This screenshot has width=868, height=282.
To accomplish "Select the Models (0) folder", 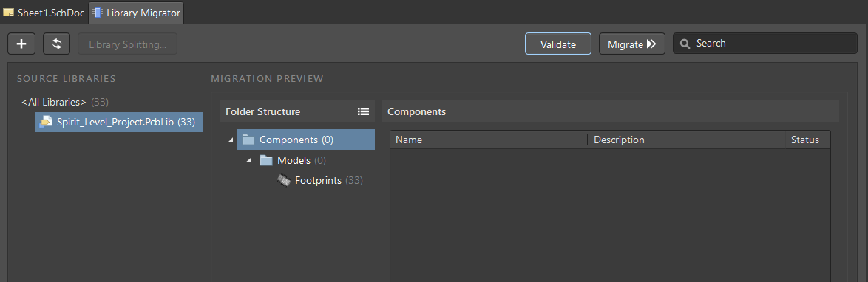I will (302, 160).
